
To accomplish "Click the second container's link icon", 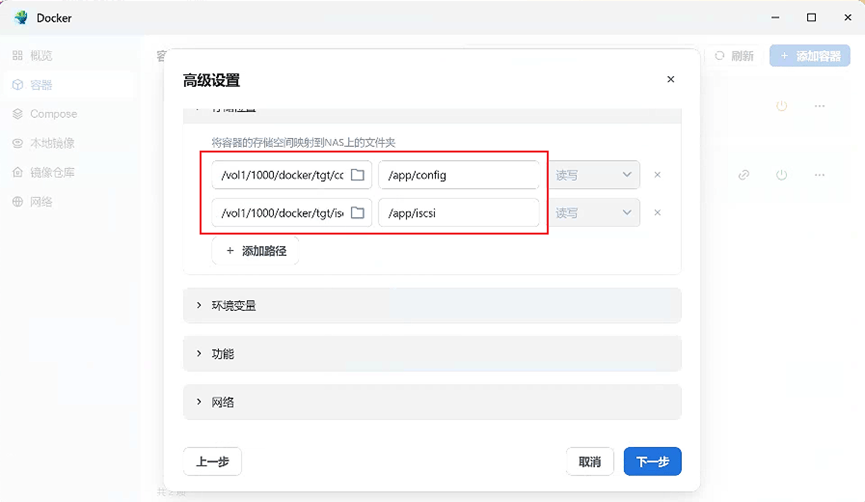I will tap(744, 175).
